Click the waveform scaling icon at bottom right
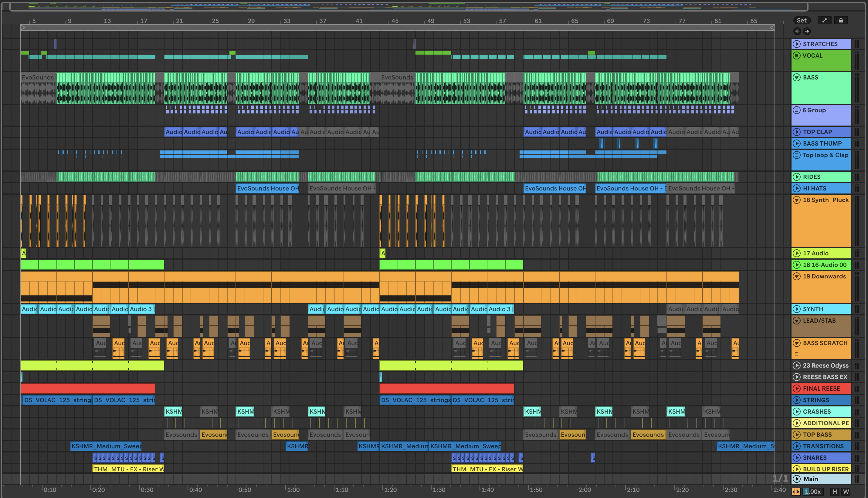 796,492
